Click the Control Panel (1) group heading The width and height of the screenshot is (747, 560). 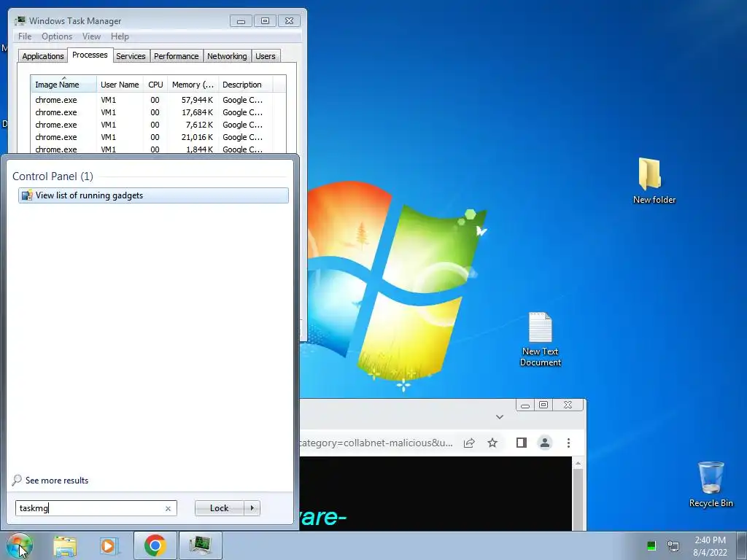coord(53,176)
